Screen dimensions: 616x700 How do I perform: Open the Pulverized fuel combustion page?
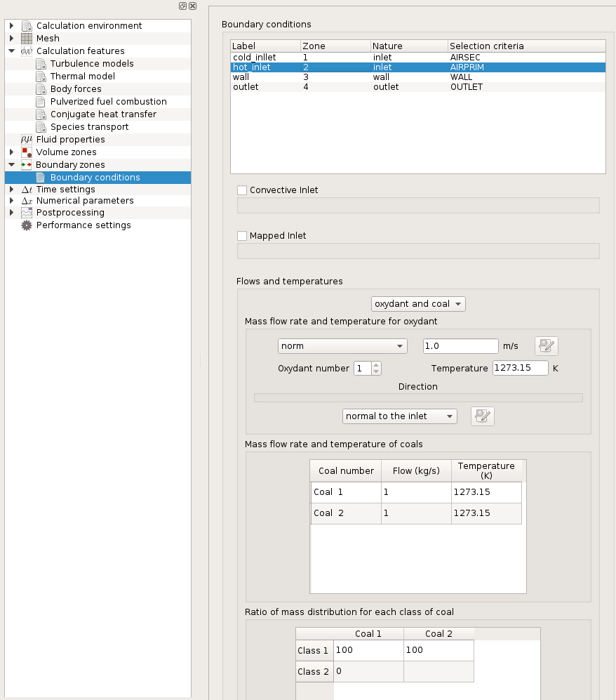[x=108, y=102]
